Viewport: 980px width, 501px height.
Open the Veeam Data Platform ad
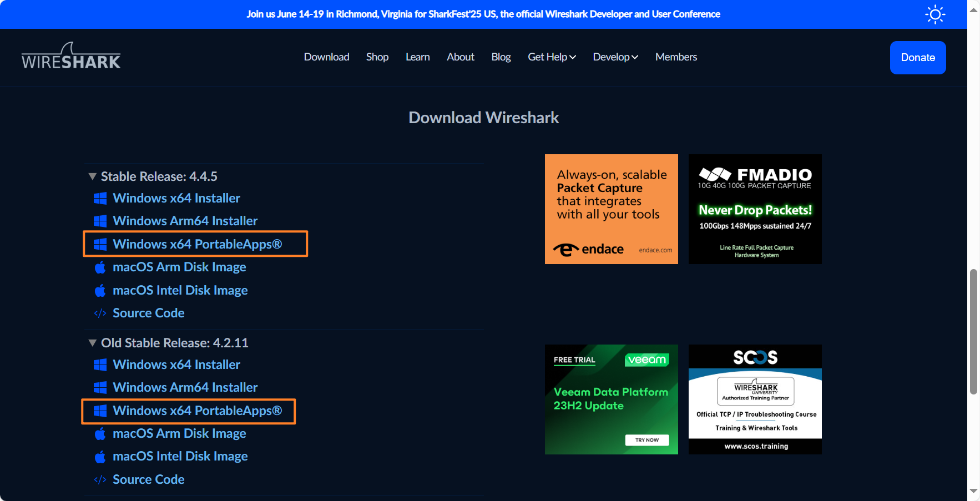pos(612,399)
